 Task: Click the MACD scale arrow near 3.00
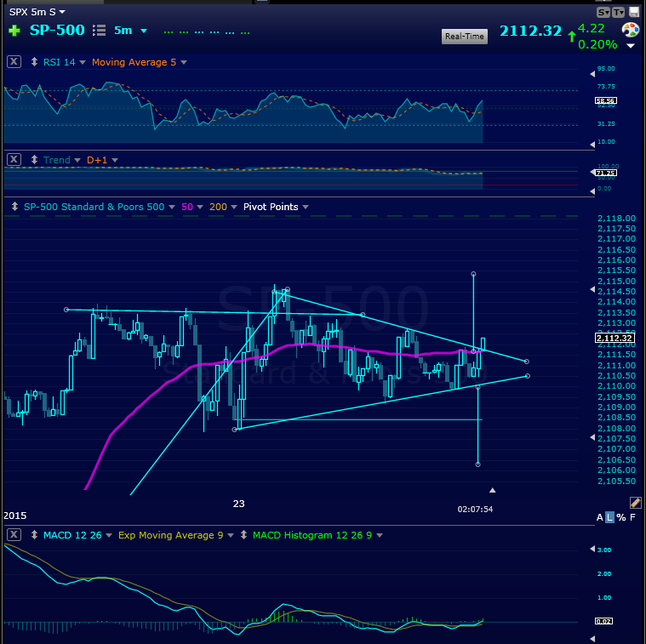tap(592, 549)
